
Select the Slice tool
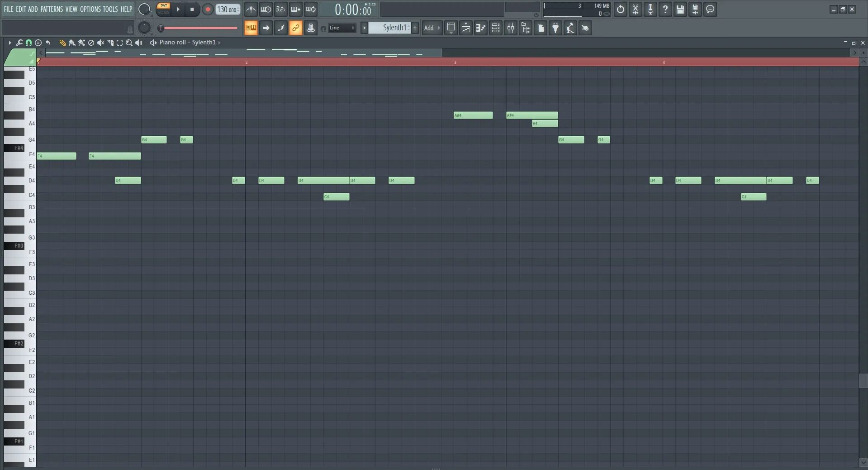tap(110, 43)
